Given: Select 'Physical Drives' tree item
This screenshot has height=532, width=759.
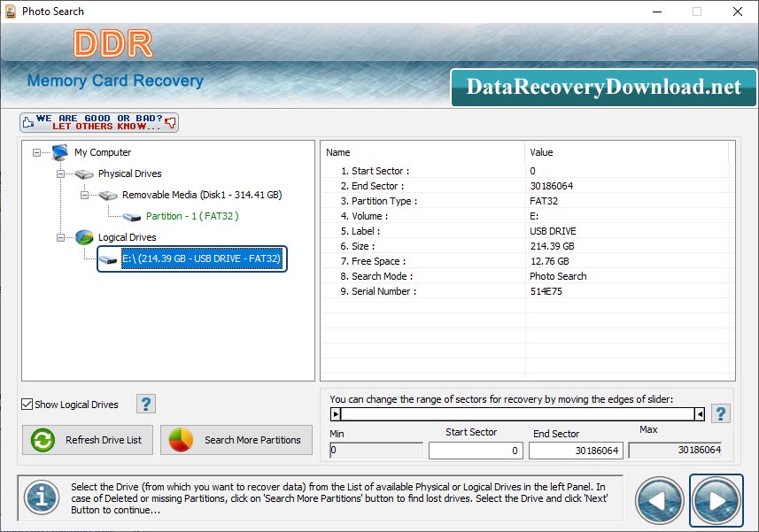Looking at the screenshot, I should pos(129,173).
